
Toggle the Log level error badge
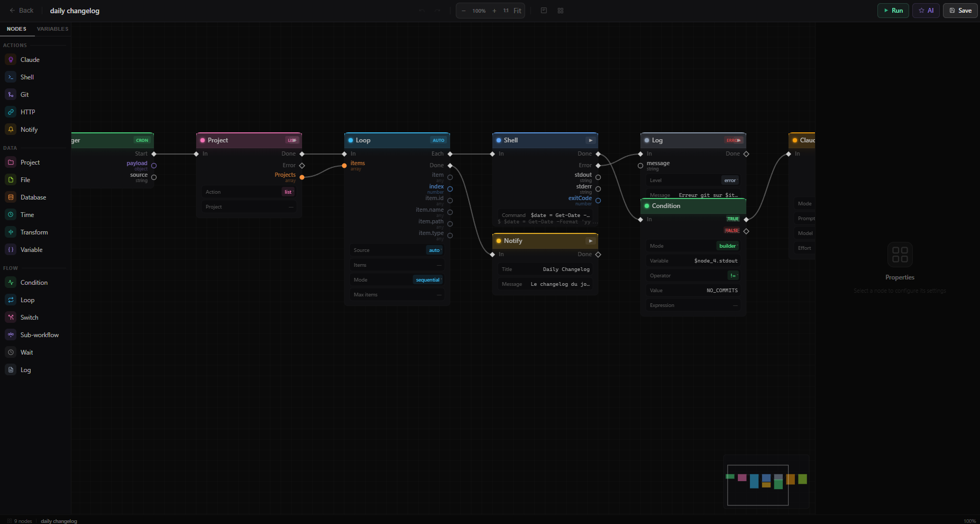click(730, 180)
